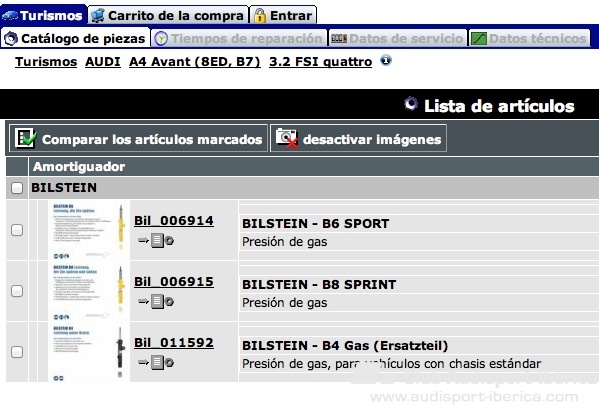Click the details icon under Bil_006915
The image size is (599, 405).
click(x=156, y=301)
